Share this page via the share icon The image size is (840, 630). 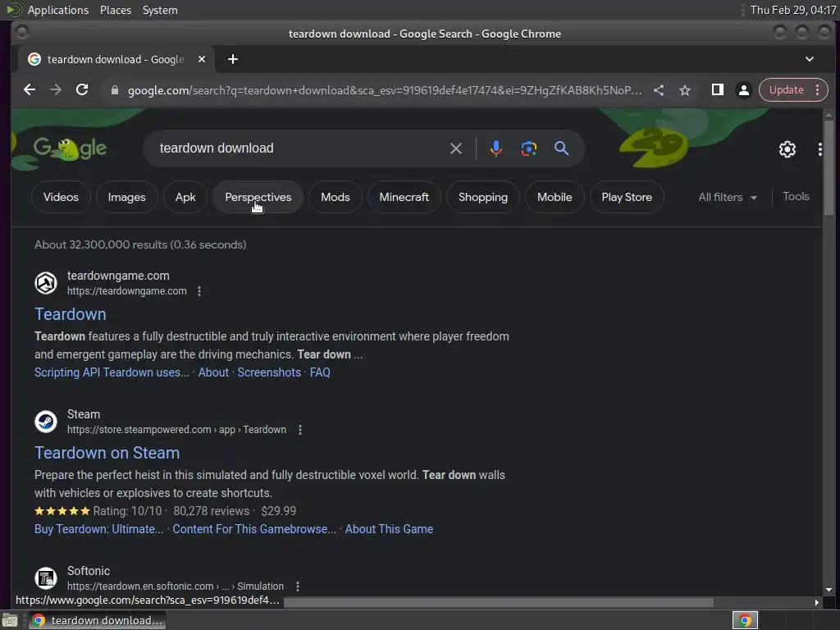coord(659,90)
